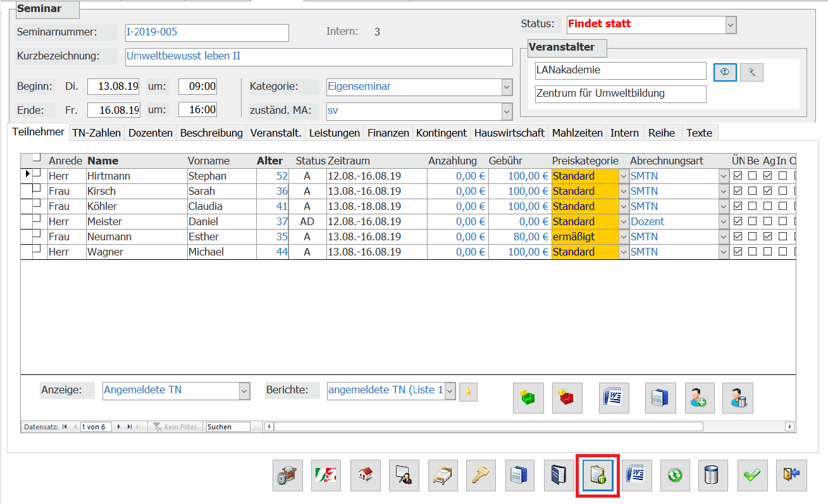
Task: Click the exit door icon
Action: tap(791, 475)
